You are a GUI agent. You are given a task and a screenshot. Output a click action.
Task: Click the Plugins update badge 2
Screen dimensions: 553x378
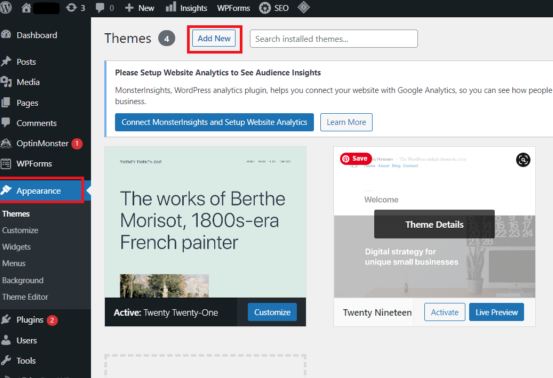pos(52,320)
